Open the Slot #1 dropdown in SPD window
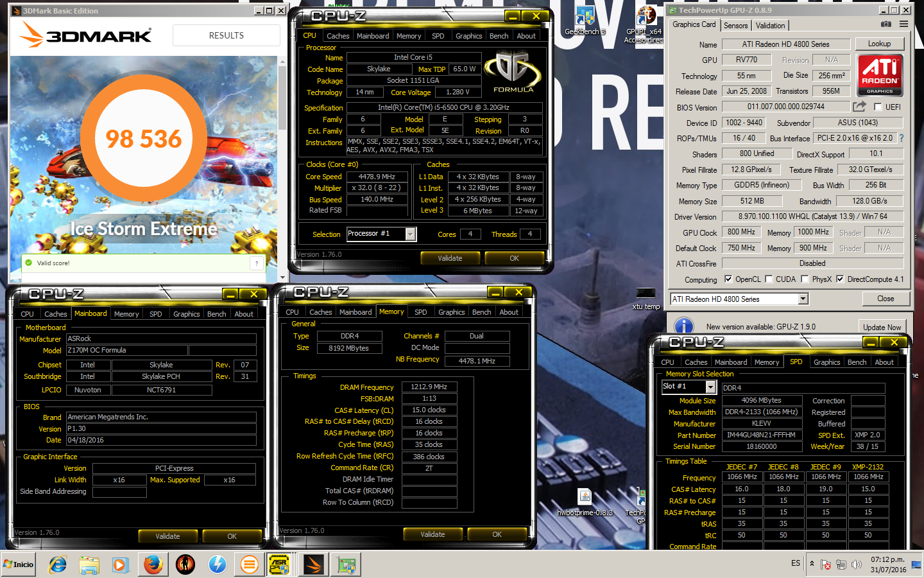Viewport: 924px width, 578px height. pyautogui.click(x=710, y=387)
